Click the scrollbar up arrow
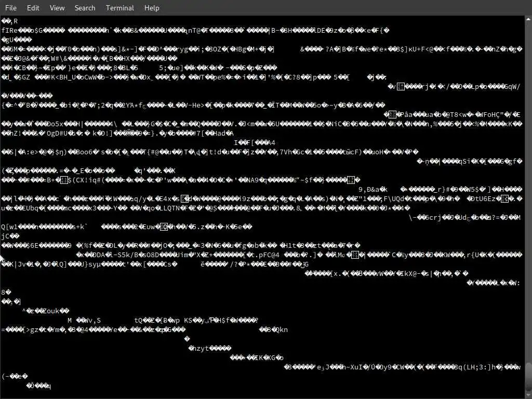 coord(528,20)
